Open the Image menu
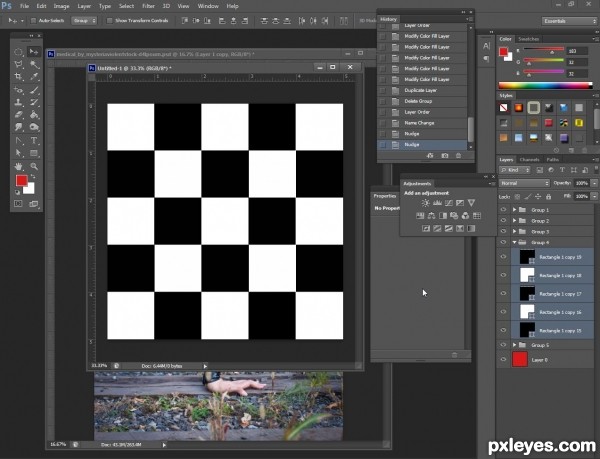Image resolution: width=600 pixels, height=459 pixels. 61,6
